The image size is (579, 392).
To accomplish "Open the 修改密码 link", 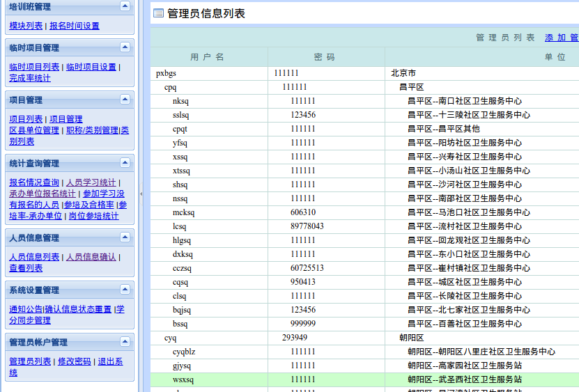I will [75, 361].
